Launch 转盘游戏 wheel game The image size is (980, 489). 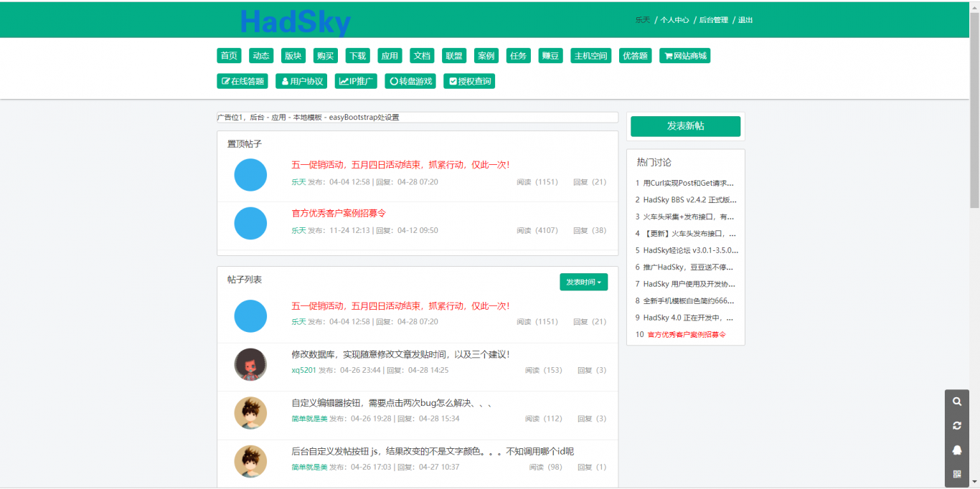pyautogui.click(x=410, y=81)
